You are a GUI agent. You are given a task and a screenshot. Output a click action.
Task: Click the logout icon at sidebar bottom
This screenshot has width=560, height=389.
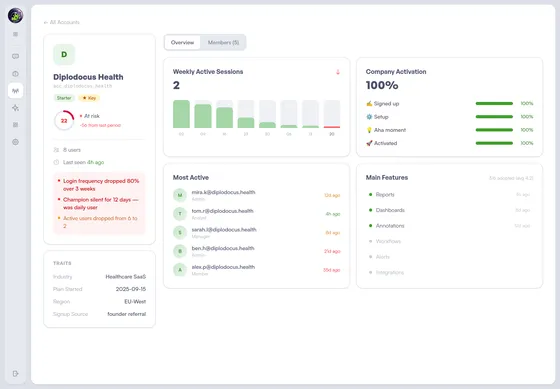click(x=15, y=374)
